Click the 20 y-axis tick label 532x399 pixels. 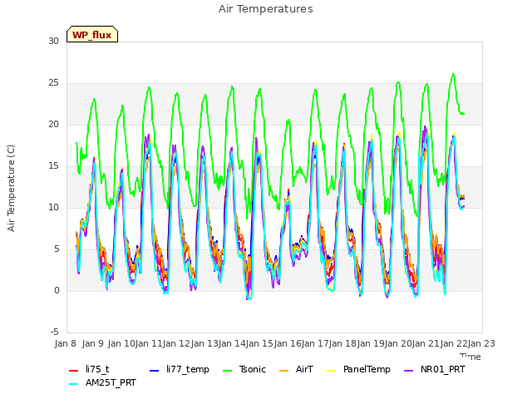(x=53, y=124)
